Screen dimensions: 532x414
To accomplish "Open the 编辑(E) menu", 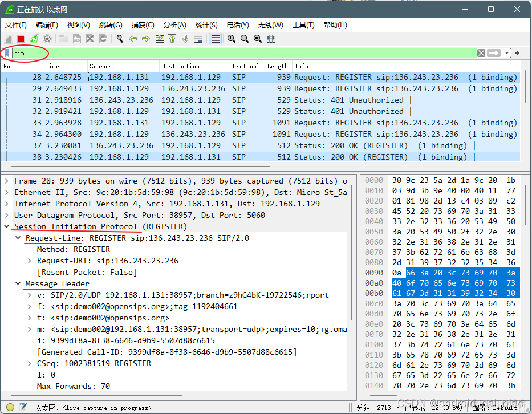I will 47,25.
